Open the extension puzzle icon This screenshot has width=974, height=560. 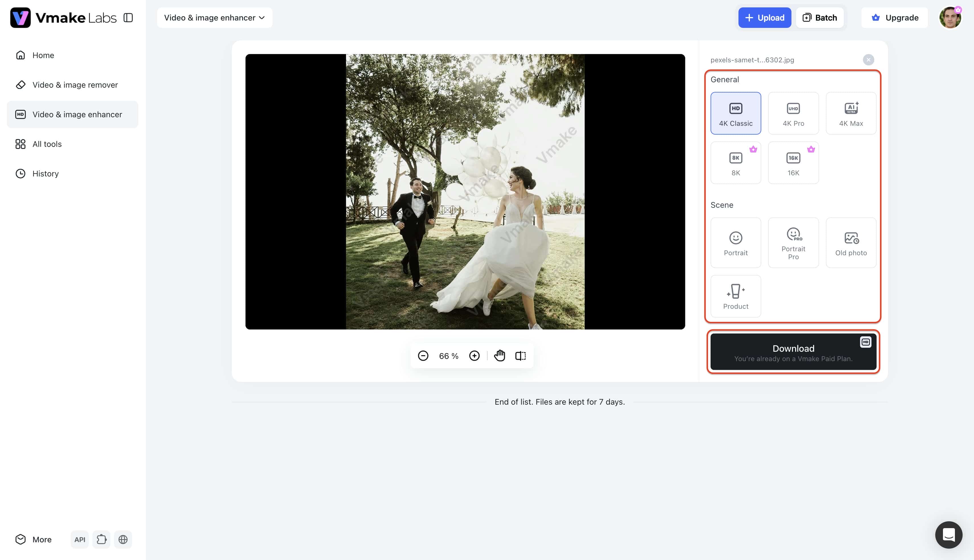tap(101, 539)
